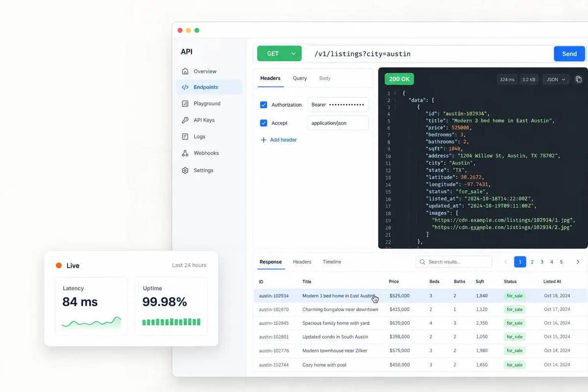Screen dimensions: 588x392
Task: Select row austin-102870
Action: [420, 309]
